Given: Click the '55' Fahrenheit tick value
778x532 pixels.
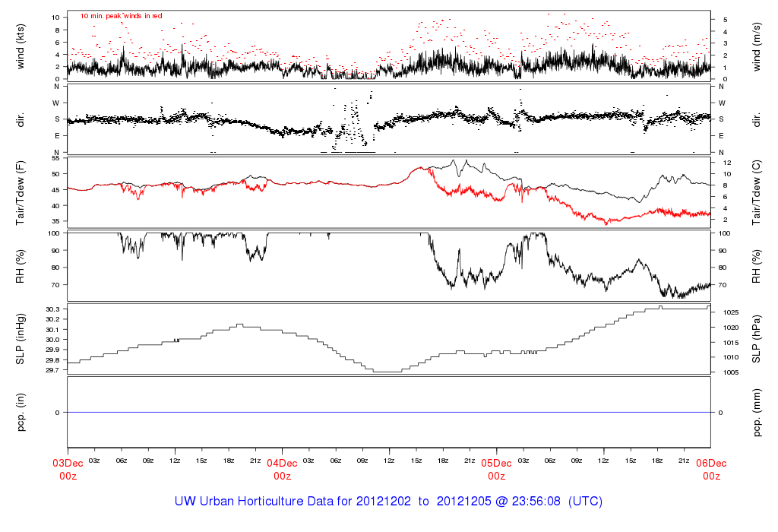Looking at the screenshot, I should coord(55,158).
